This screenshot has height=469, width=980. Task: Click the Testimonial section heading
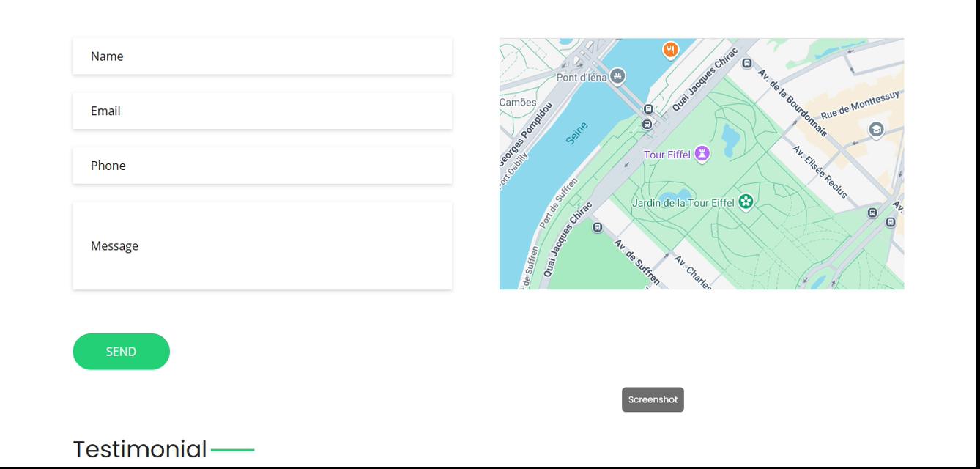click(x=140, y=449)
